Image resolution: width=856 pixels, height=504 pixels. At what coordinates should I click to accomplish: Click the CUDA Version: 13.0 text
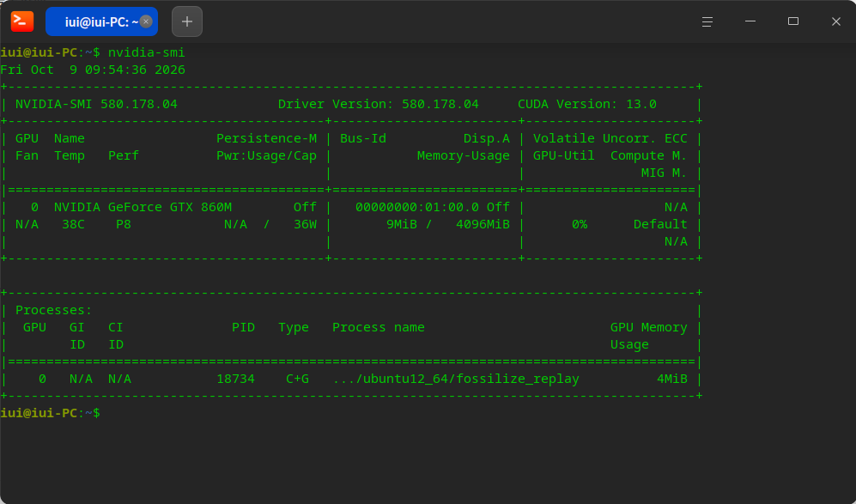(587, 104)
